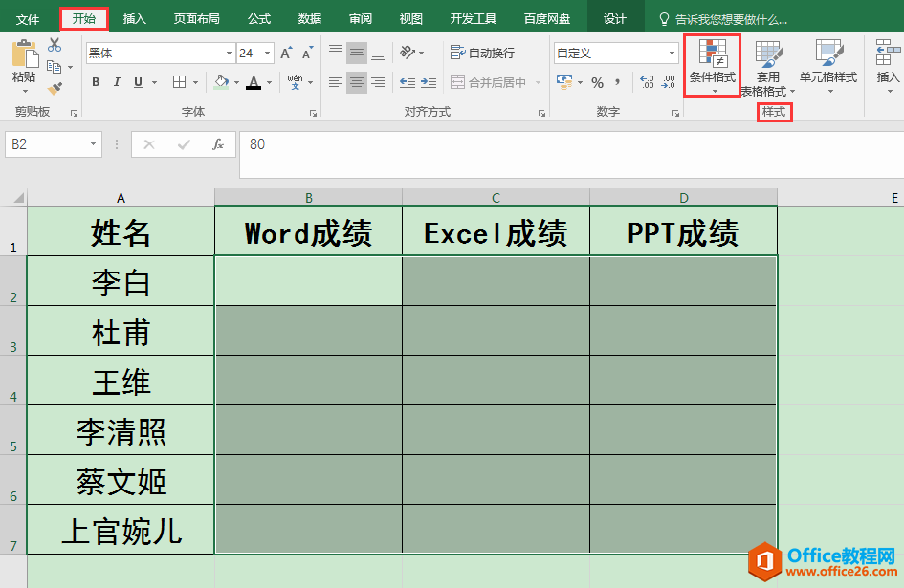The image size is (904, 588).
Task: Switch to the 审阅 tab
Action: pos(361,19)
